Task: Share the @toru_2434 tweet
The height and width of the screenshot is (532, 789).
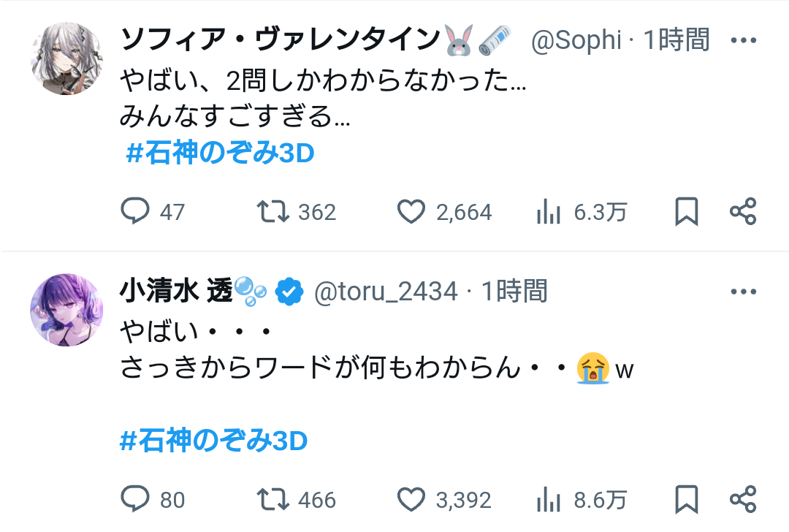Action: 743,499
